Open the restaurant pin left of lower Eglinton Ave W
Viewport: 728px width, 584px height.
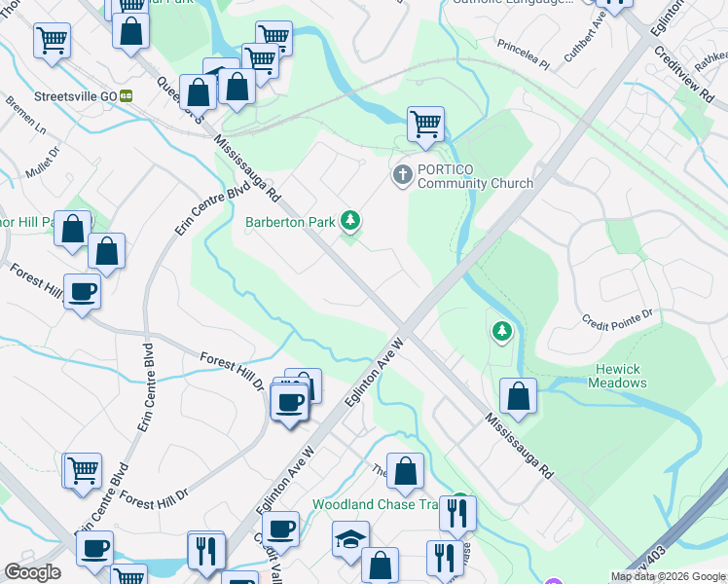pos(206,554)
